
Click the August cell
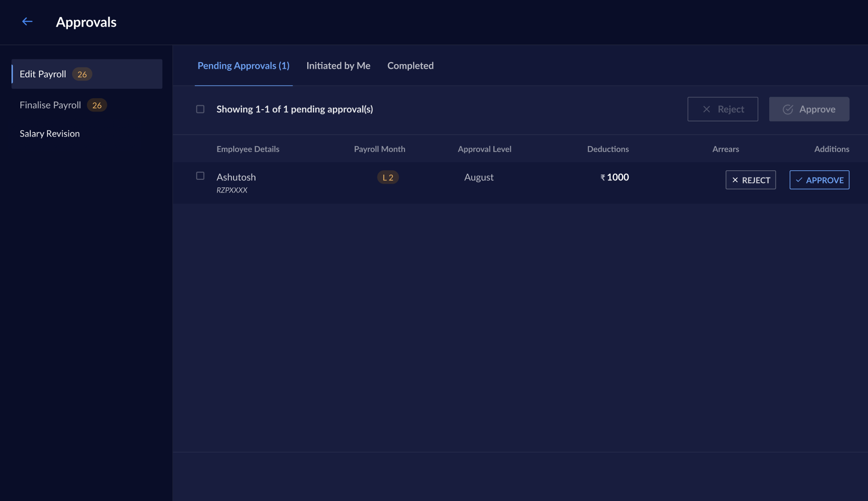(x=479, y=177)
